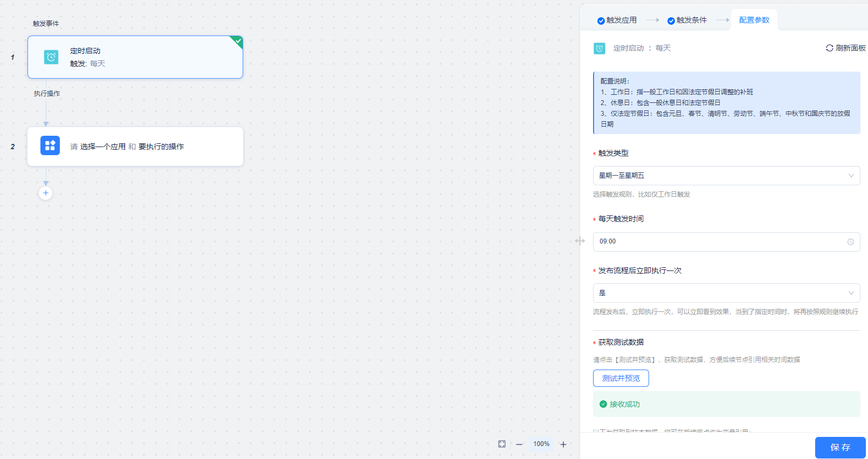Image resolution: width=868 pixels, height=459 pixels.
Task: Click the 接收成功 status message
Action: pyautogui.click(x=727, y=404)
